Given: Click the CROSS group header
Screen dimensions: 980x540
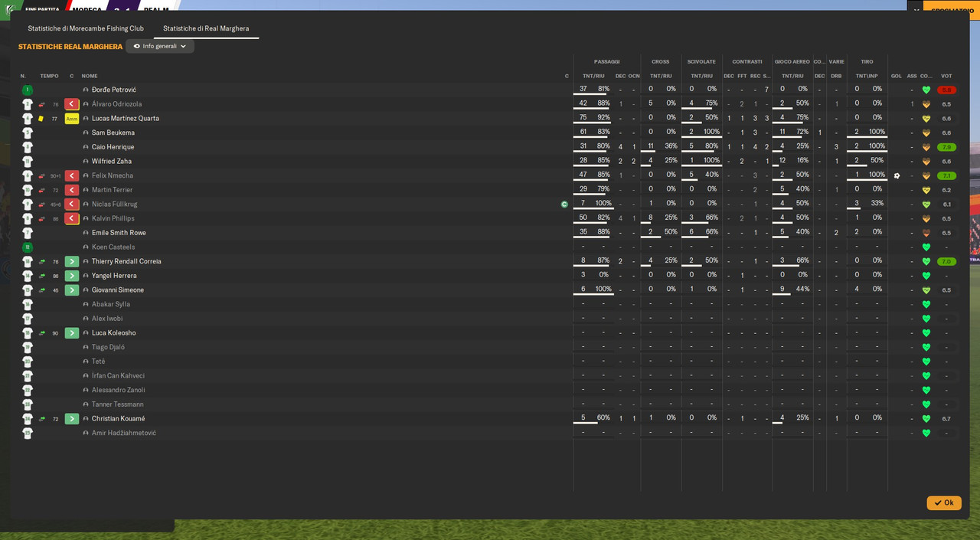Looking at the screenshot, I should 660,61.
